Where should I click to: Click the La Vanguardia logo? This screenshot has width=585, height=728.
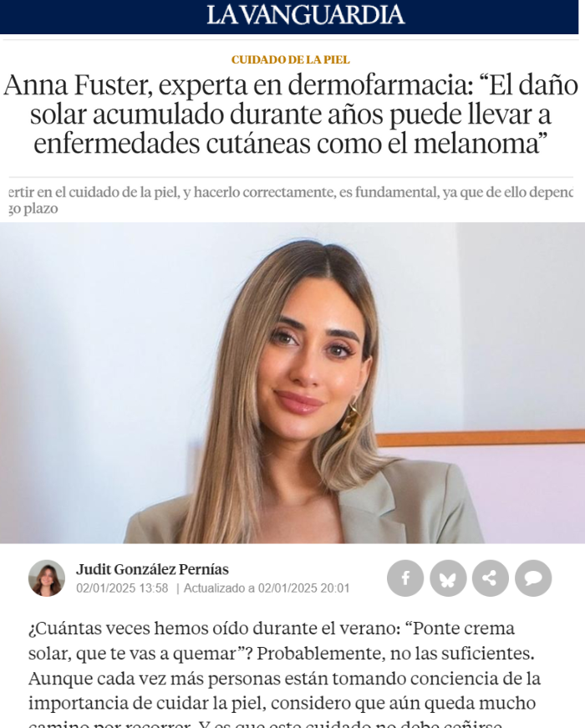[306, 15]
